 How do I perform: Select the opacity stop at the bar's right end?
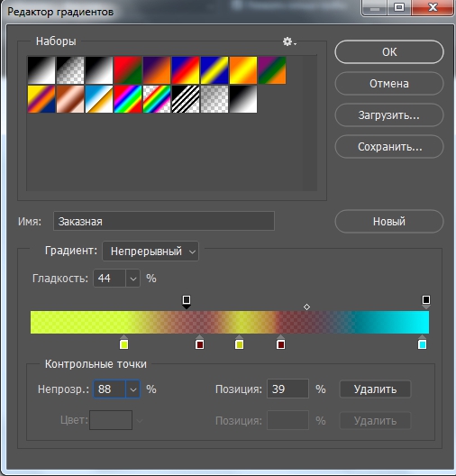(x=426, y=302)
